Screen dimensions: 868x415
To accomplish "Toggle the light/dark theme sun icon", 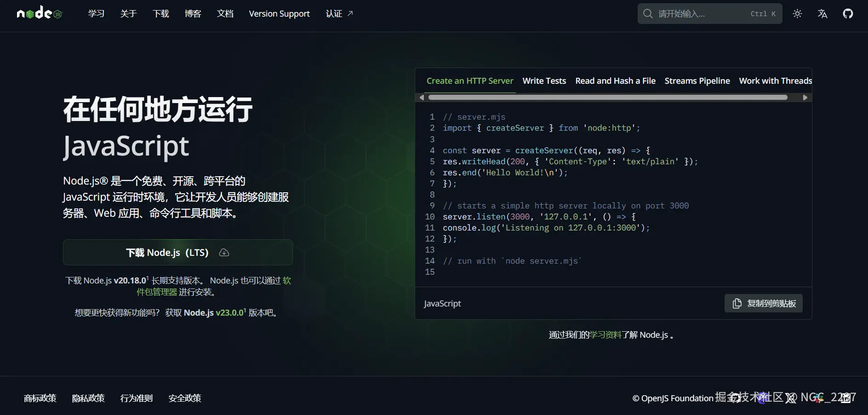I will pyautogui.click(x=797, y=14).
